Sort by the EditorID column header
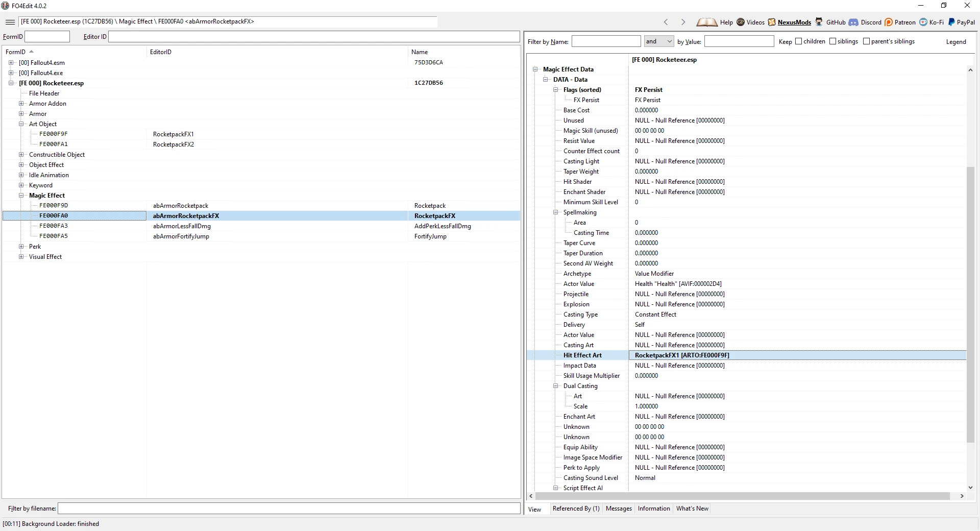This screenshot has width=980, height=531. tap(277, 52)
